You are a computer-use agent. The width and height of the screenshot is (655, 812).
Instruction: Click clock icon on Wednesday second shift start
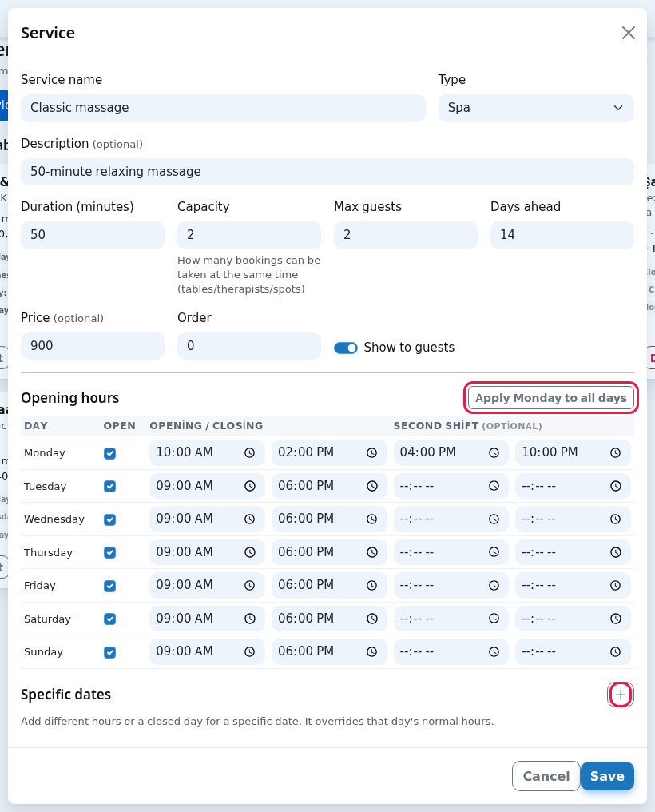click(x=494, y=519)
